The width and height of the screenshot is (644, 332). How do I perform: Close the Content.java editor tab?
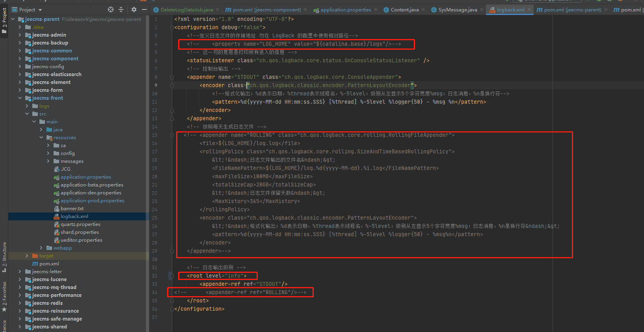[x=423, y=9]
